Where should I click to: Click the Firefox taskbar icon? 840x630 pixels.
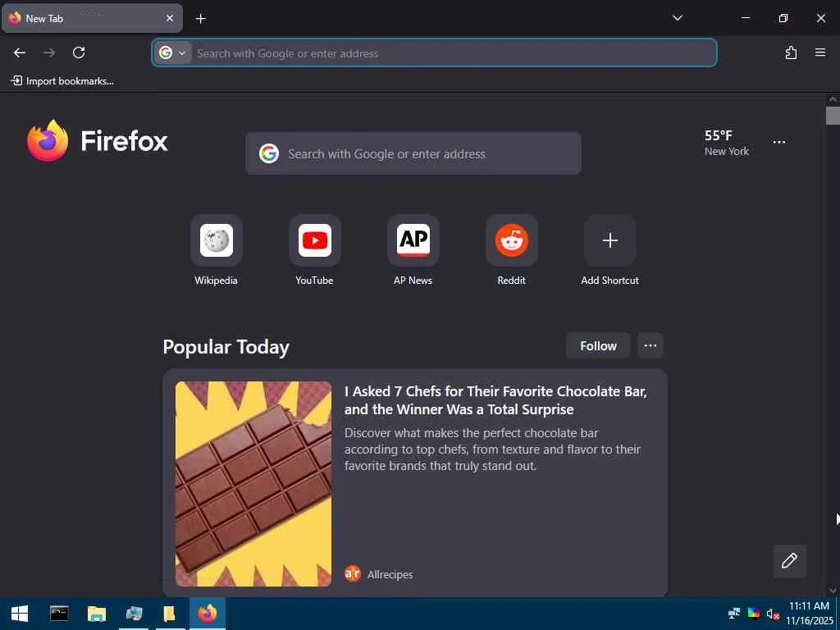(208, 614)
